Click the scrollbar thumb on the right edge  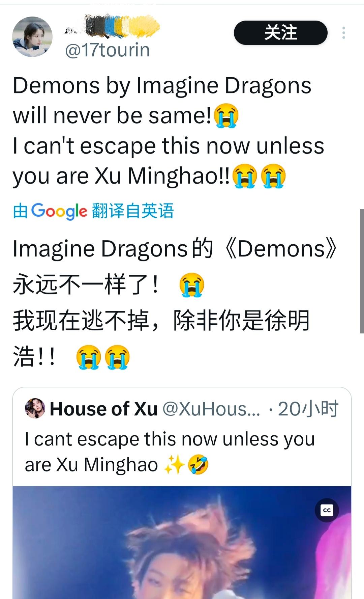[362, 271]
